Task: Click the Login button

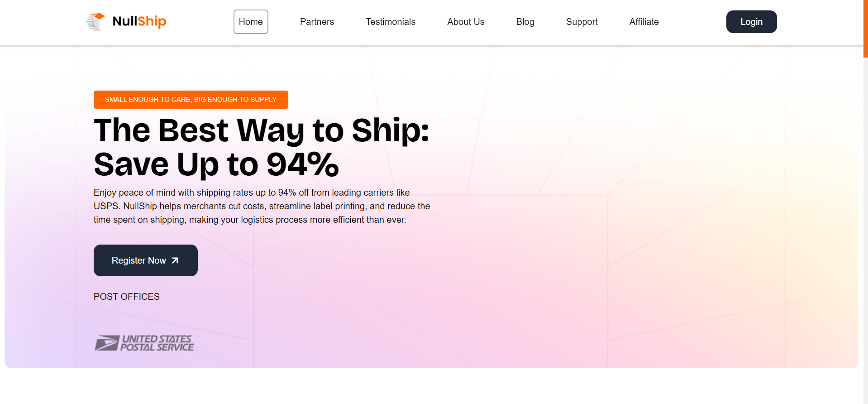Action: click(x=751, y=22)
